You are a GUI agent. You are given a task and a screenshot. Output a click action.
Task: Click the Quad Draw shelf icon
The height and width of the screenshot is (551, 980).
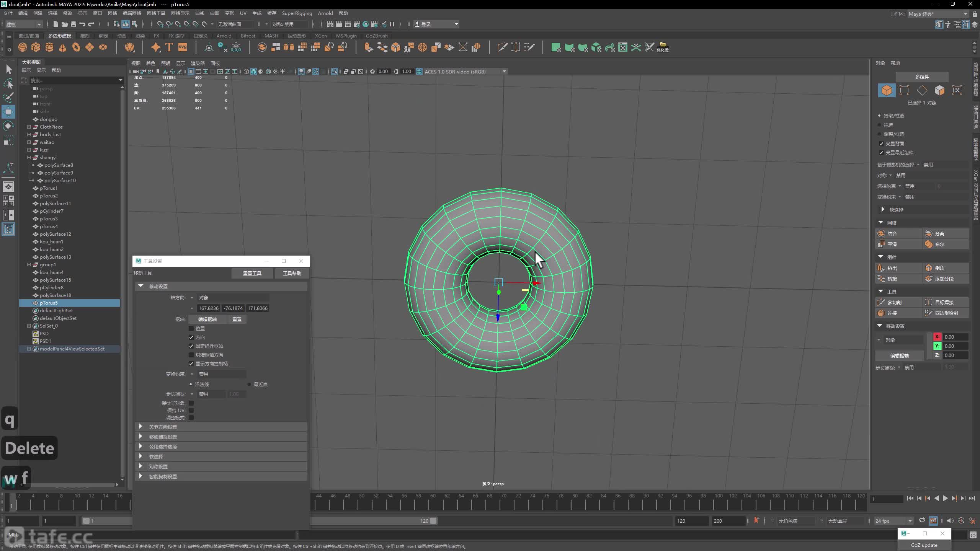pyautogui.click(x=529, y=47)
